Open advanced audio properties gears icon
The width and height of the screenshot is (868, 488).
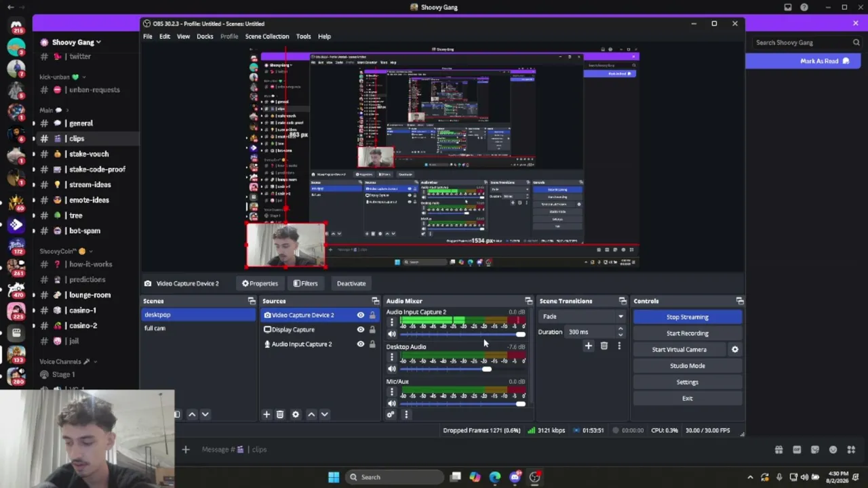[x=391, y=414]
